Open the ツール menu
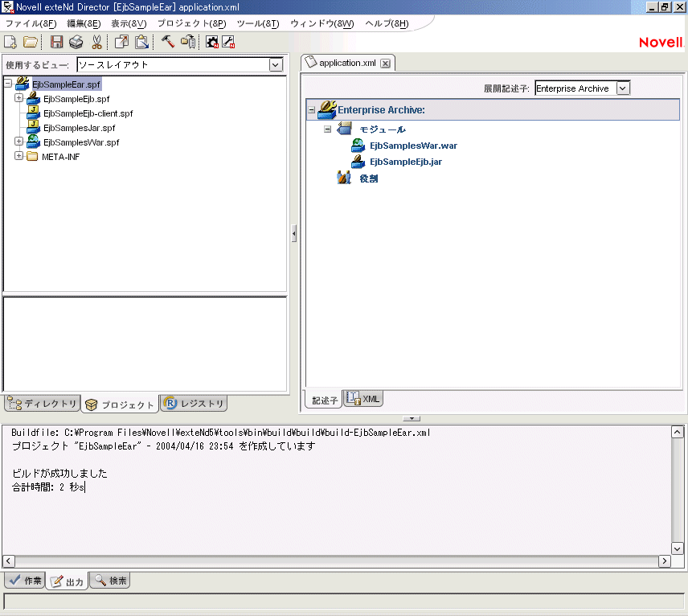688x616 pixels. click(x=257, y=23)
